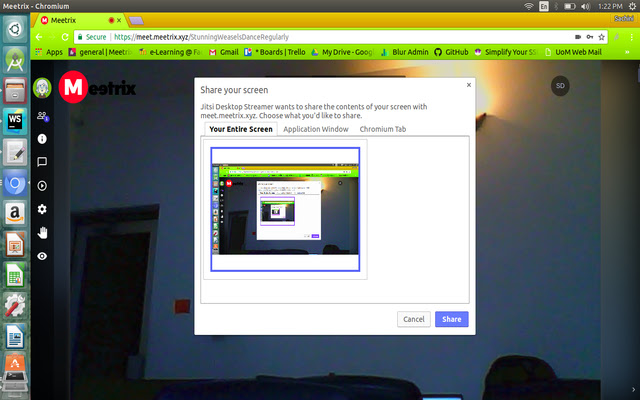
Task: Open the e-Learning bookmark
Action: 171,52
